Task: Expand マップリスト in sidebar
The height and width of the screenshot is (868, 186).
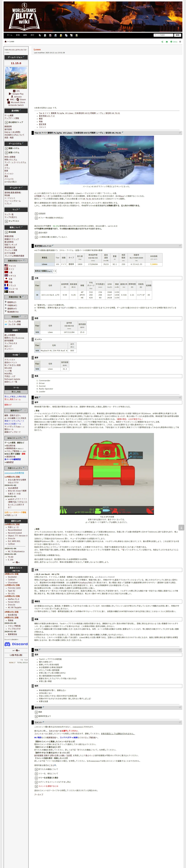Action: tap(6, 221)
